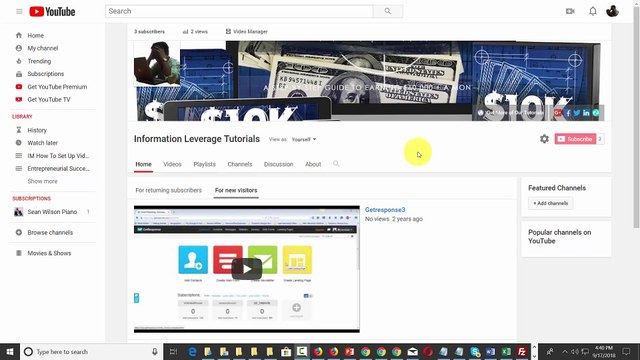Select the channel Home tab
640x360 pixels.
click(x=143, y=164)
